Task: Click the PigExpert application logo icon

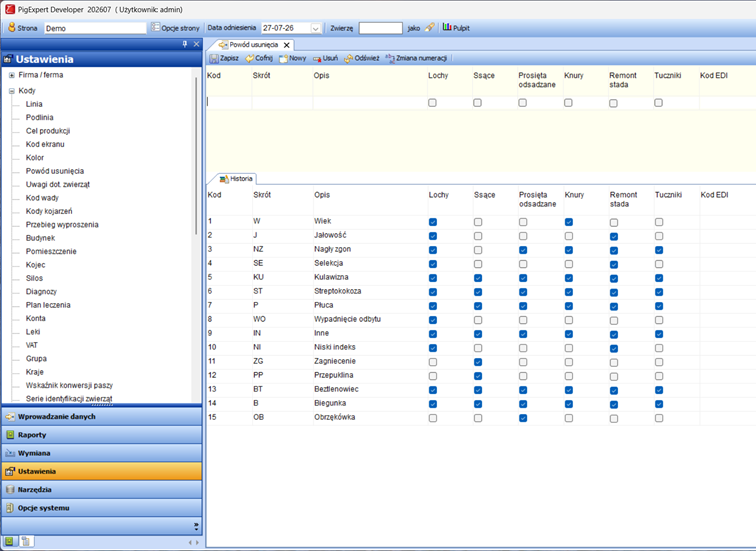Action: point(10,9)
